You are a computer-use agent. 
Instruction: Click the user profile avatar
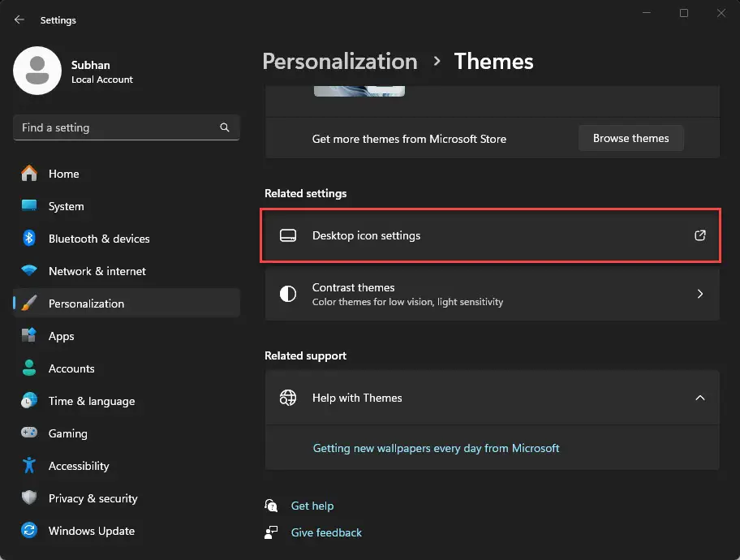coord(37,71)
